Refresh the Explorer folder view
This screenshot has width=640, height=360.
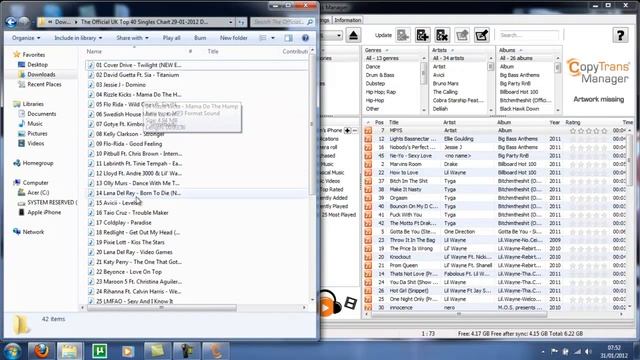(242, 22)
